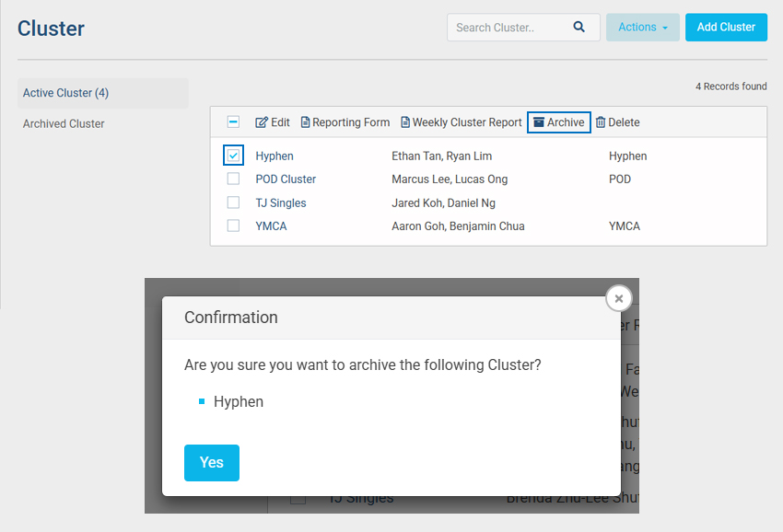The width and height of the screenshot is (783, 532).
Task: Open the Weekly Cluster Report icon
Action: [x=405, y=122]
